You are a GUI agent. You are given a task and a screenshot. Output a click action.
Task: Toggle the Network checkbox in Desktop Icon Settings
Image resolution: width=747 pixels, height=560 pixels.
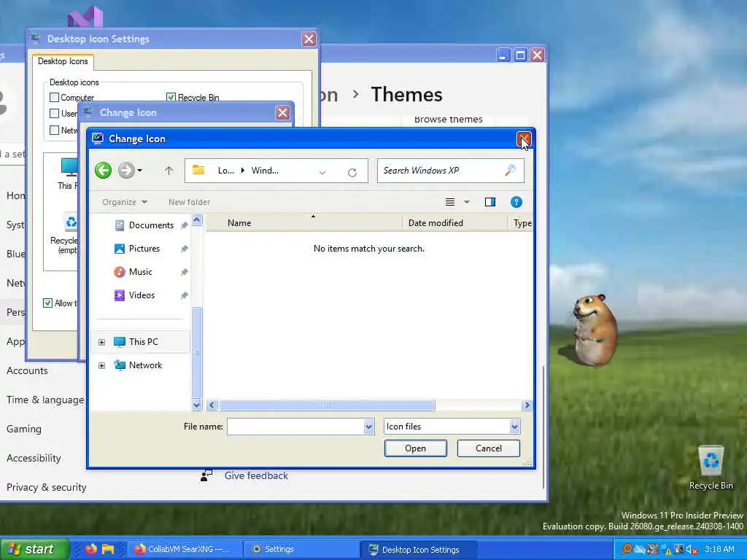point(54,130)
